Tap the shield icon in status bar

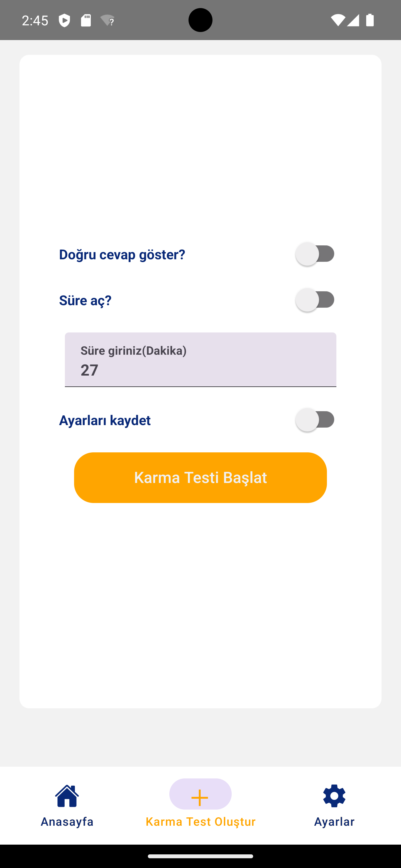point(64,20)
